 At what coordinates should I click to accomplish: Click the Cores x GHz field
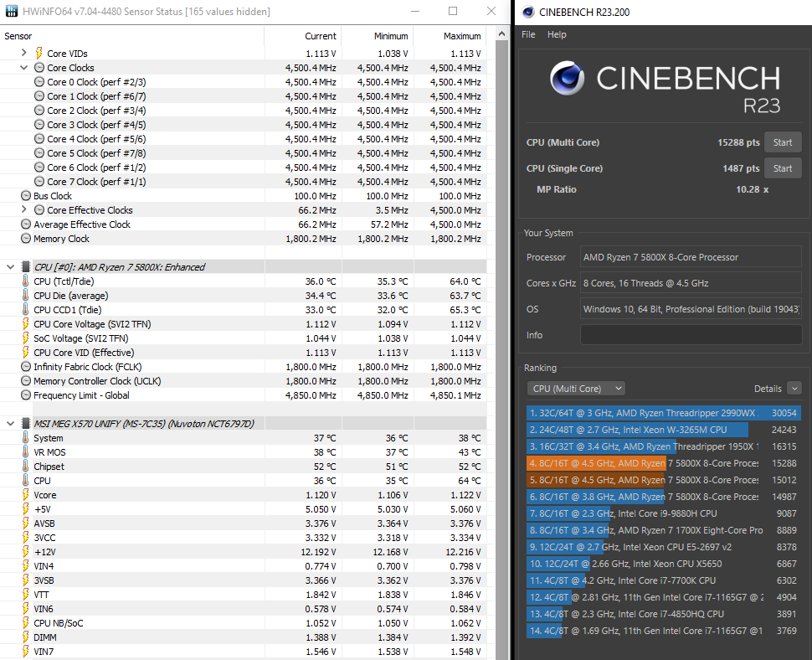point(691,283)
